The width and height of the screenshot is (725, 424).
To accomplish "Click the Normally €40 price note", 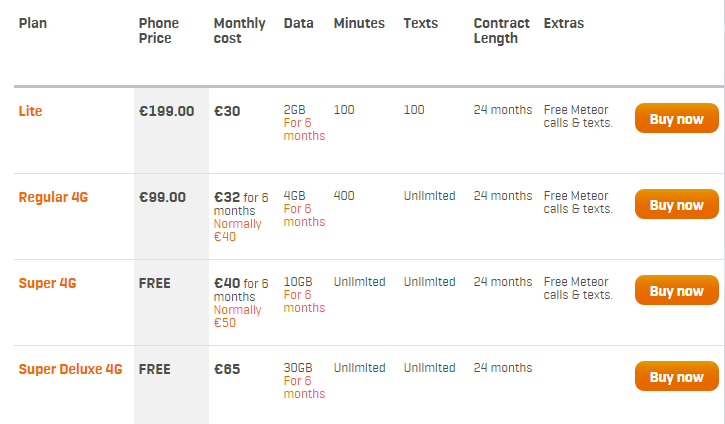I will (237, 230).
